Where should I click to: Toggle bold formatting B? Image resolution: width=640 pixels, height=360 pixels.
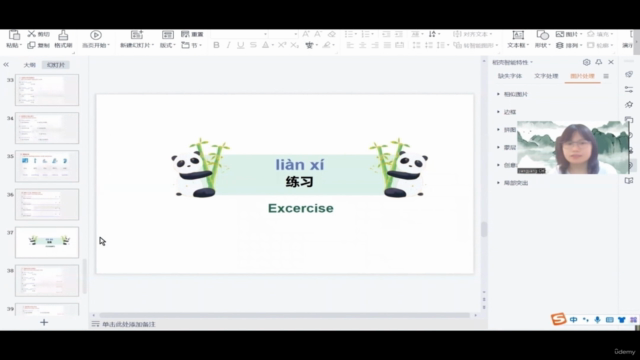click(216, 45)
